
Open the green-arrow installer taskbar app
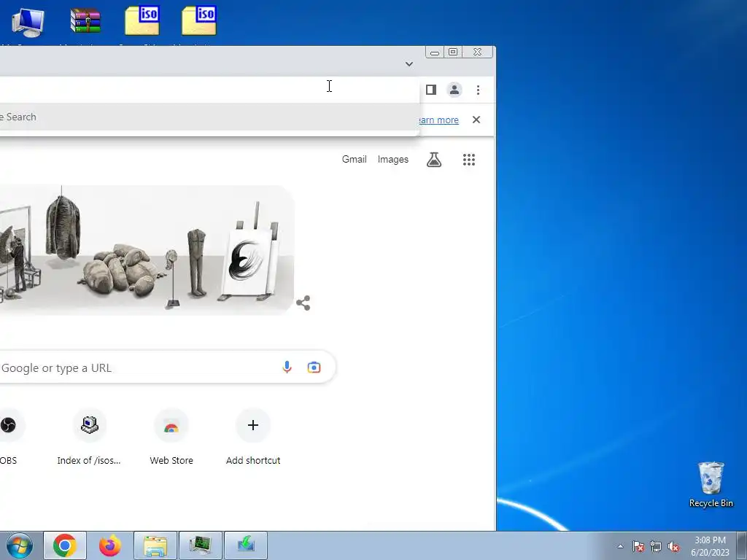[246, 545]
